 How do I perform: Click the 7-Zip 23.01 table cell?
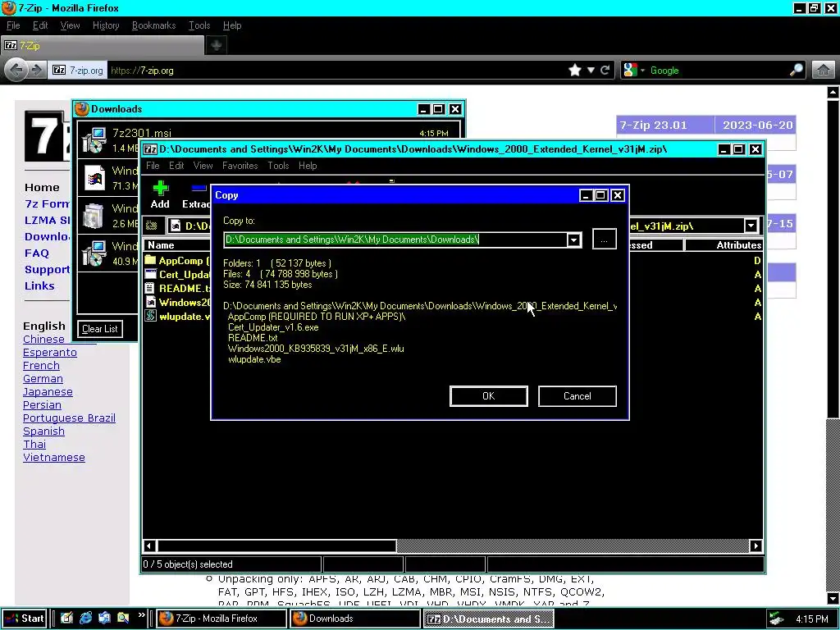point(664,125)
